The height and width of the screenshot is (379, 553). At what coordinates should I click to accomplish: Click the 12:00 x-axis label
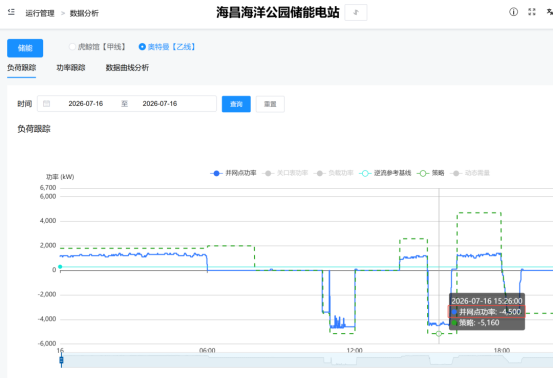pos(354,350)
